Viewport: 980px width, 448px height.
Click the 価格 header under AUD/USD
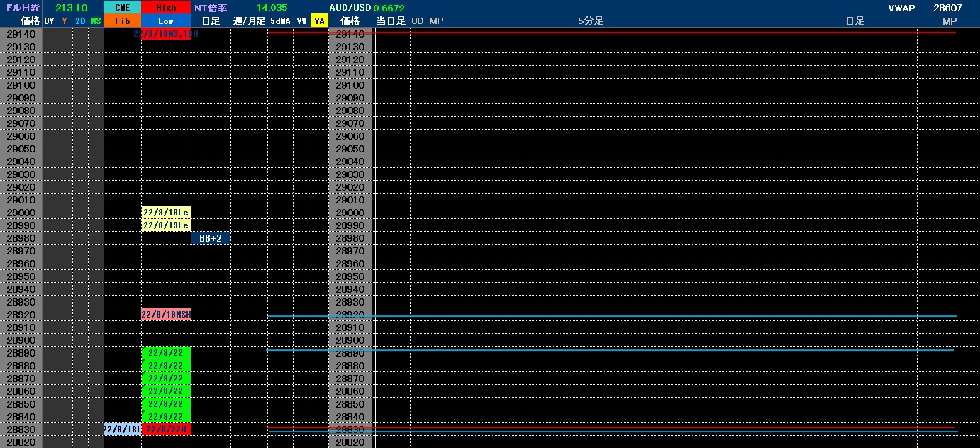click(350, 21)
